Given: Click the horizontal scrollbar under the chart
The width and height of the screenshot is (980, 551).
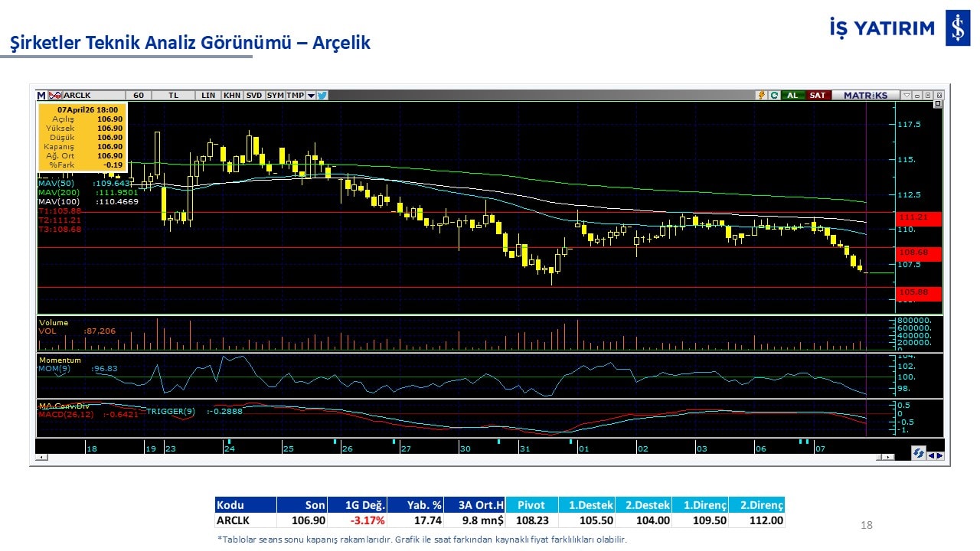Looking at the screenshot, I should 459,458.
